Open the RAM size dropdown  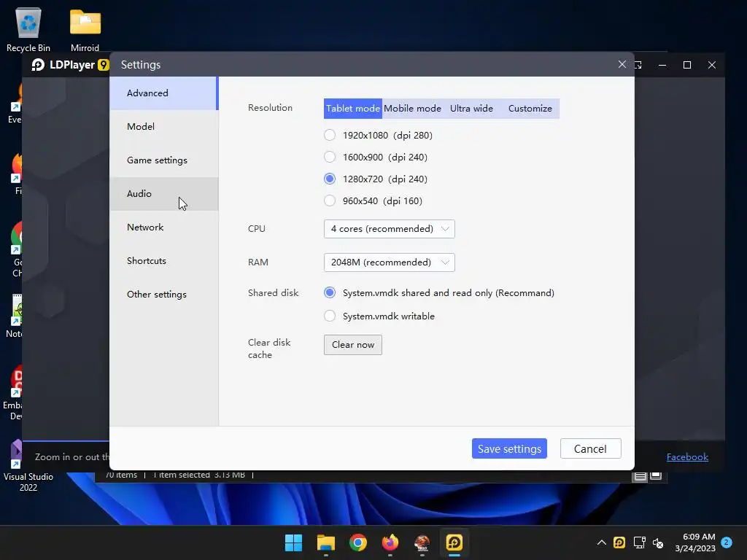390,262
